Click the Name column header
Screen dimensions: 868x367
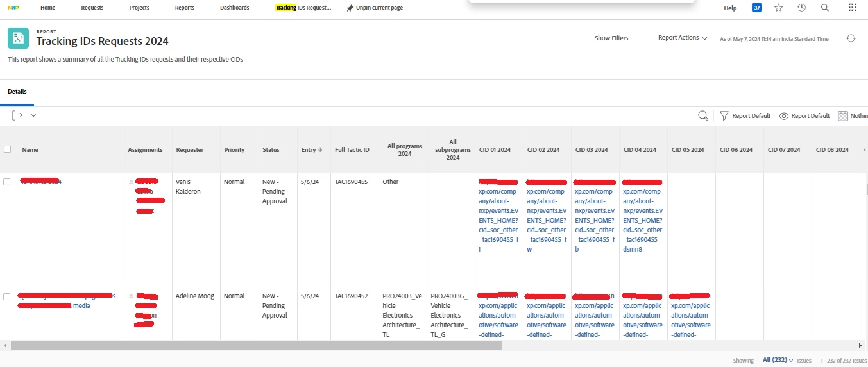click(x=30, y=150)
